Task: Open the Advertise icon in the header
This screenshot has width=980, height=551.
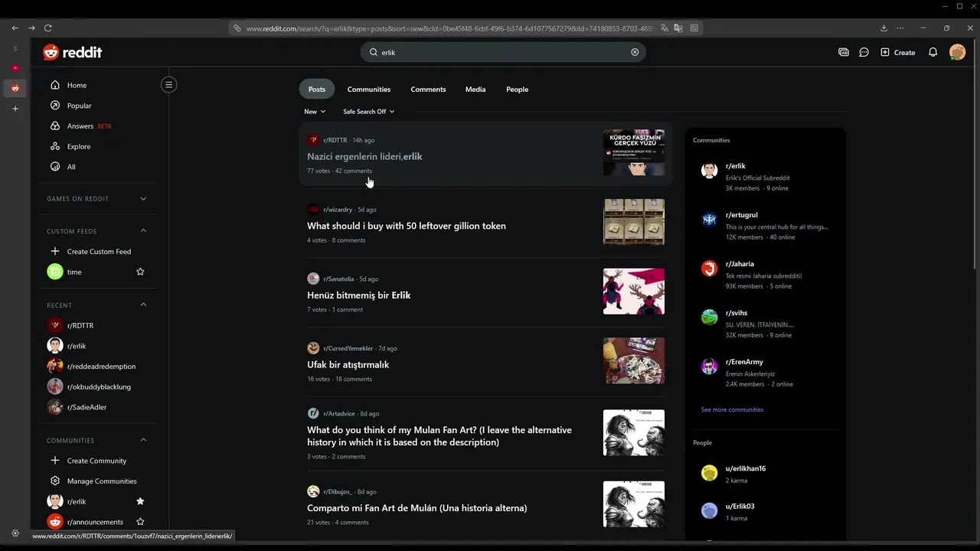Action: coord(844,52)
